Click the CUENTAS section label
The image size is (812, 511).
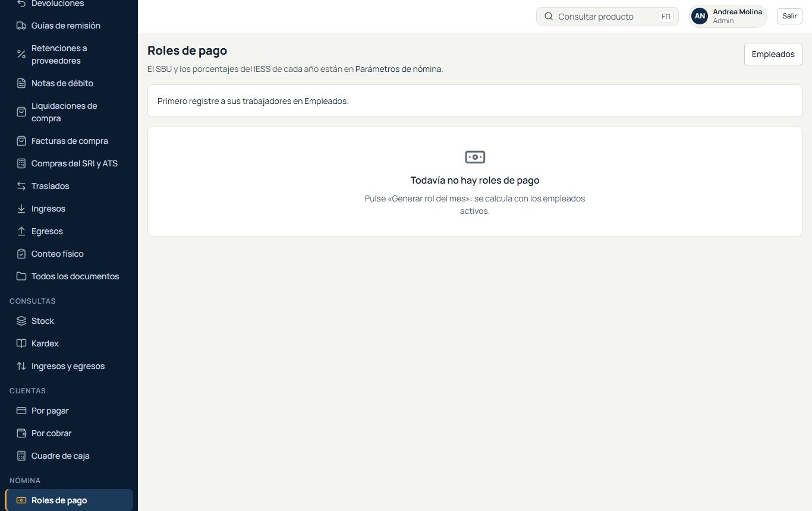(28, 391)
